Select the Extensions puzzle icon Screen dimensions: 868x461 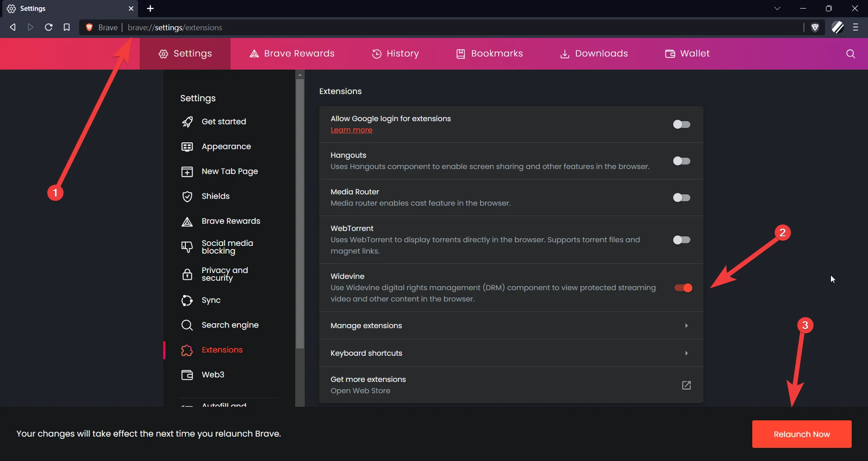(187, 350)
